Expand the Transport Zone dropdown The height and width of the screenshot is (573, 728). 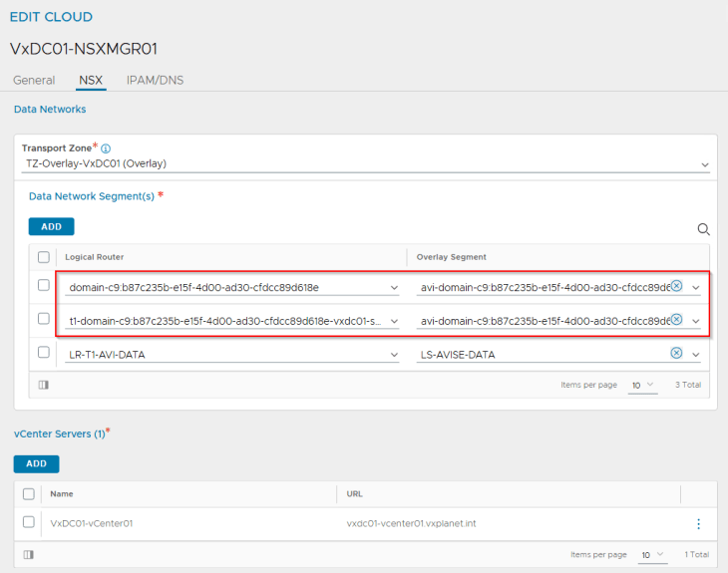click(x=704, y=164)
